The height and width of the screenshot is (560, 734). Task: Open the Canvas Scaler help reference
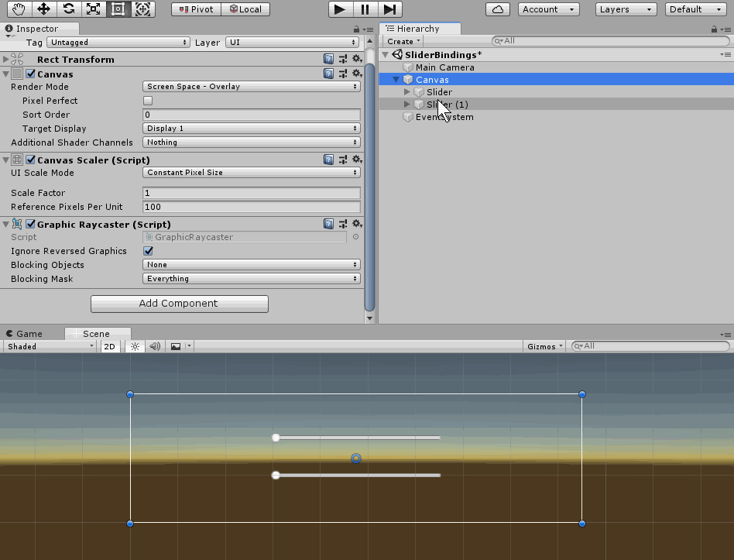click(x=328, y=160)
